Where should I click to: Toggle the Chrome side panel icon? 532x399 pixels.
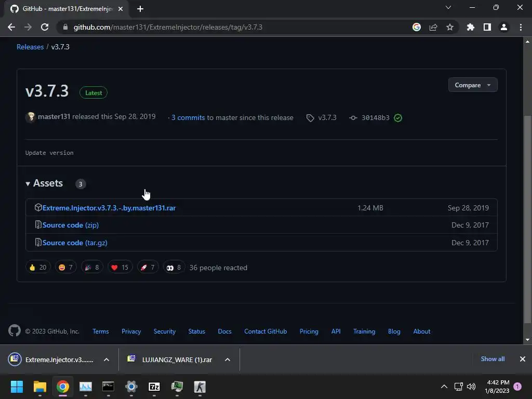[x=487, y=27]
